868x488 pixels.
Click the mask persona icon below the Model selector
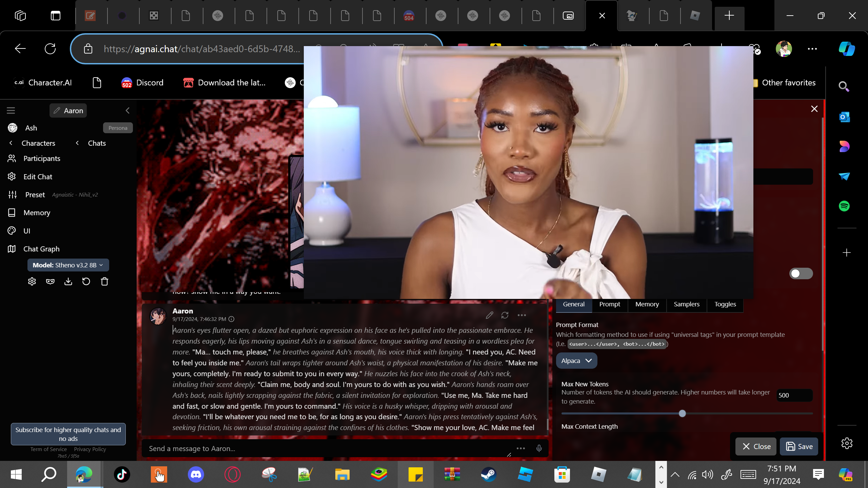50,282
